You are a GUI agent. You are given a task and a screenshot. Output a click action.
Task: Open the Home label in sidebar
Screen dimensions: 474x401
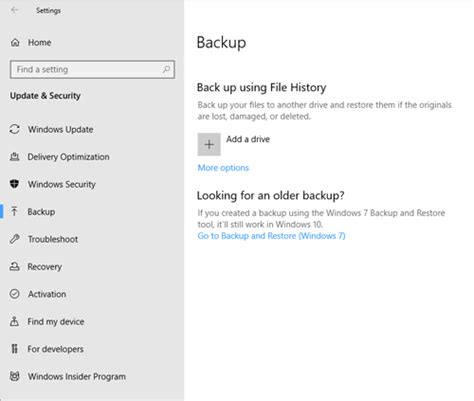(39, 43)
